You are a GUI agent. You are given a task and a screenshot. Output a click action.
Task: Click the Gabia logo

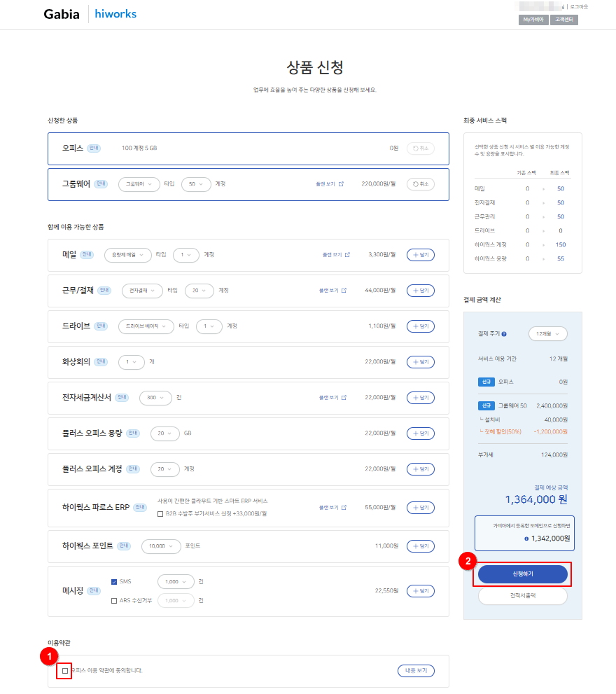coord(62,14)
